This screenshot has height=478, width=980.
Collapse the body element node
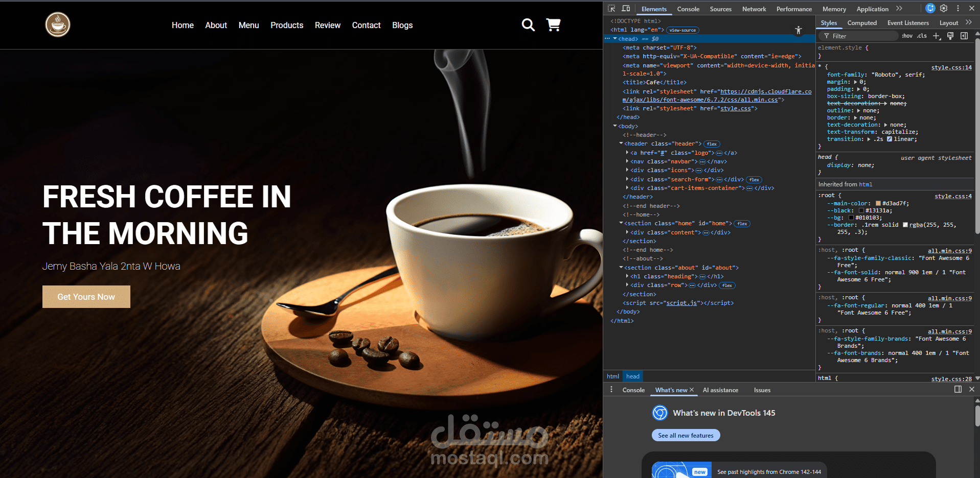[x=615, y=126]
